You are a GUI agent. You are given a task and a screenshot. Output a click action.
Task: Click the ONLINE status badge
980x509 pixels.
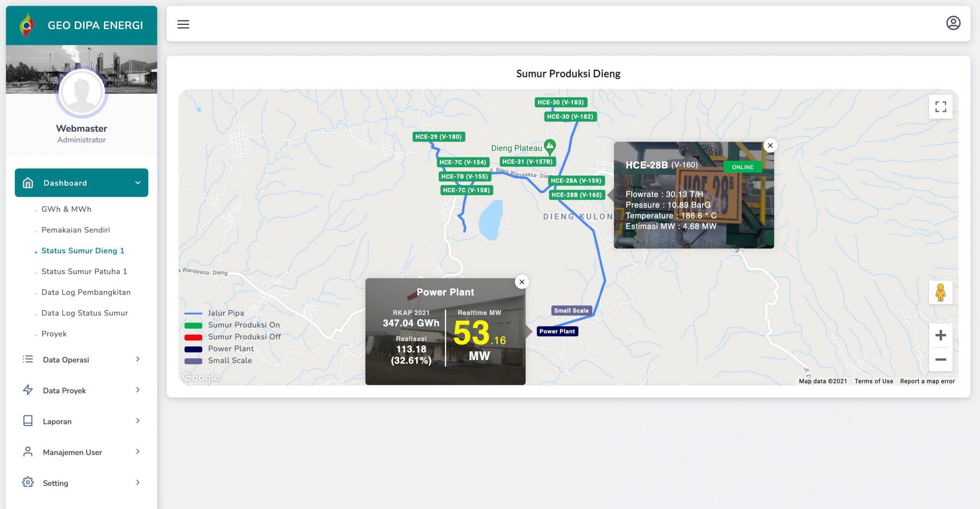click(x=743, y=167)
